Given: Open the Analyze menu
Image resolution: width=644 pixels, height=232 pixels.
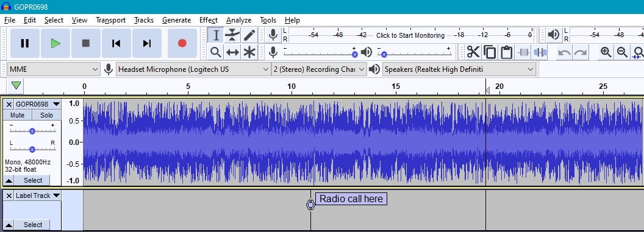Looking at the screenshot, I should [238, 20].
